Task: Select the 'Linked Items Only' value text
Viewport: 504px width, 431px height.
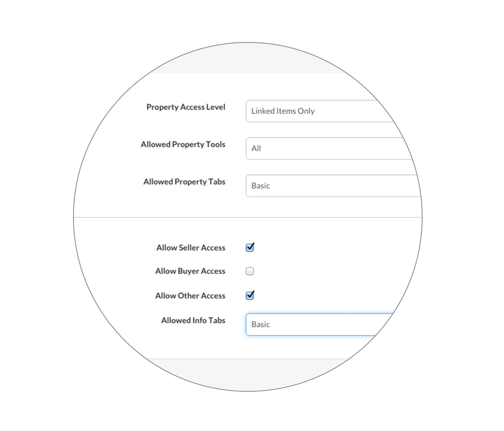Action: (283, 111)
